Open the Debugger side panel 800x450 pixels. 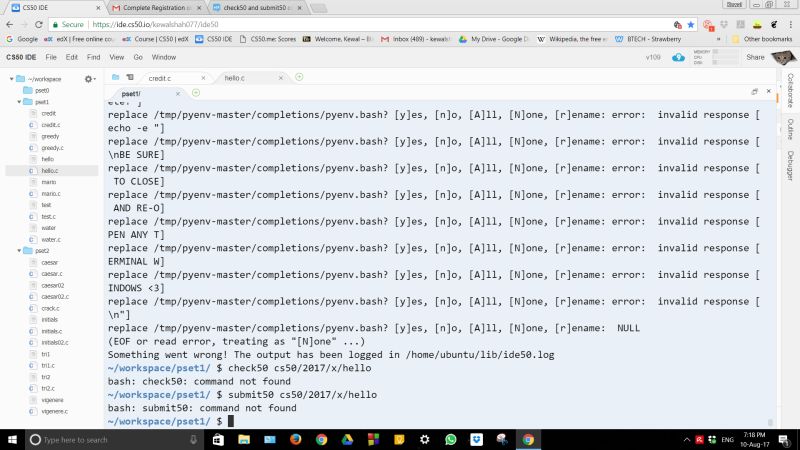(790, 165)
